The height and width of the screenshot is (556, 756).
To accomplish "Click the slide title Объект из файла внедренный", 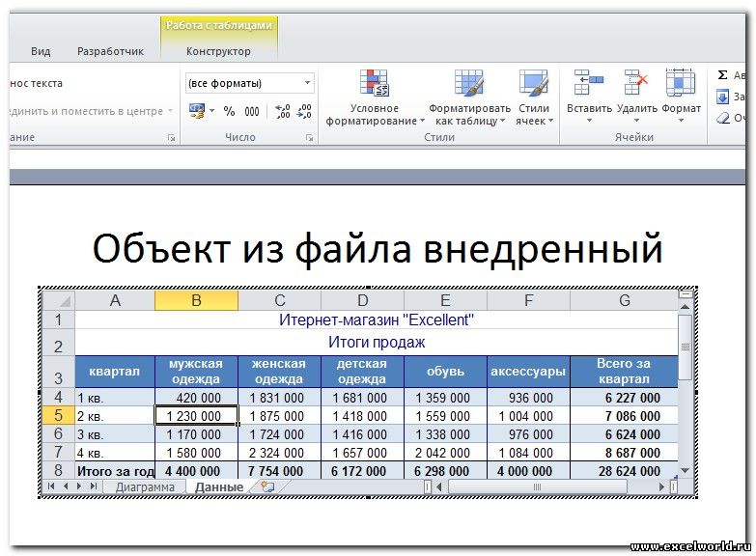I will click(378, 249).
